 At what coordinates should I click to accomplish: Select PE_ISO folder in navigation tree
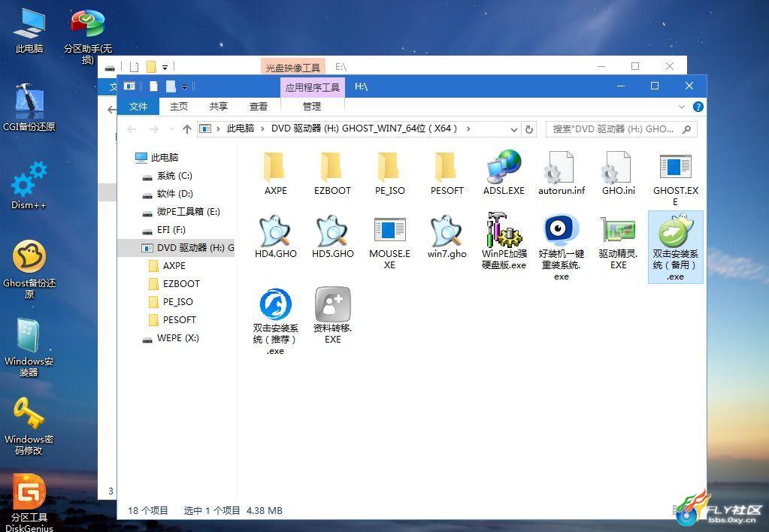click(171, 301)
